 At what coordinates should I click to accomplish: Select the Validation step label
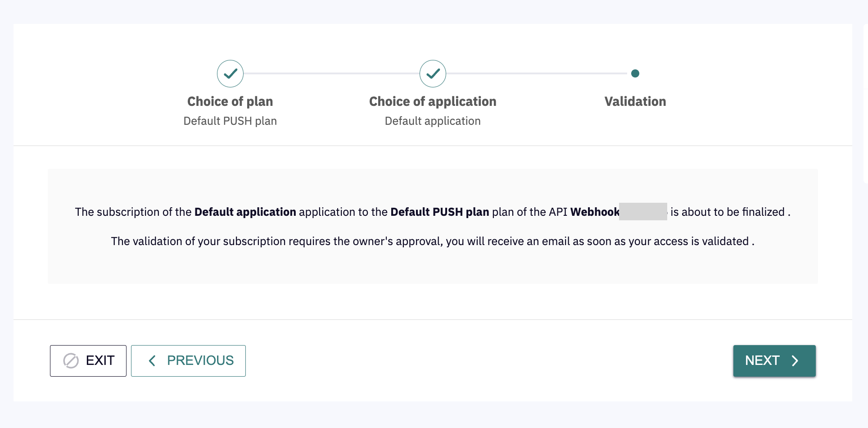tap(635, 101)
